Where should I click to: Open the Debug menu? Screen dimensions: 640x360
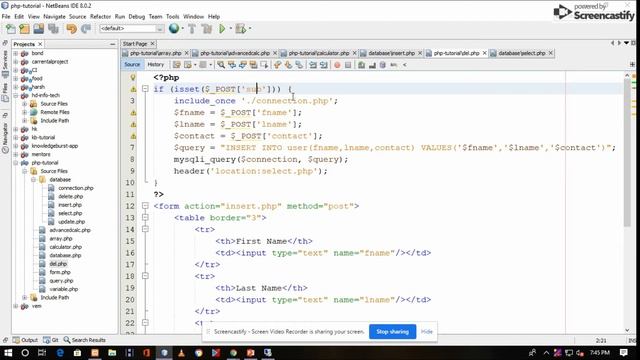[x=137, y=17]
